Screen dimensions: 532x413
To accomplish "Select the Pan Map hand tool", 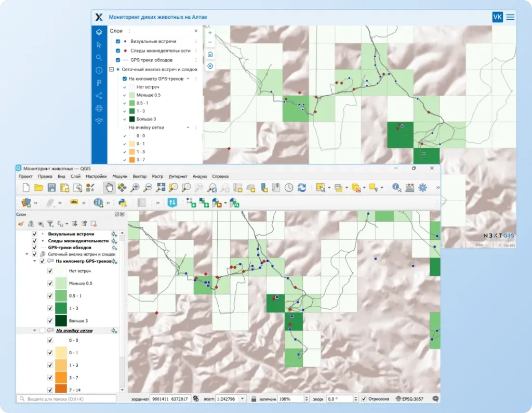I will [x=109, y=188].
